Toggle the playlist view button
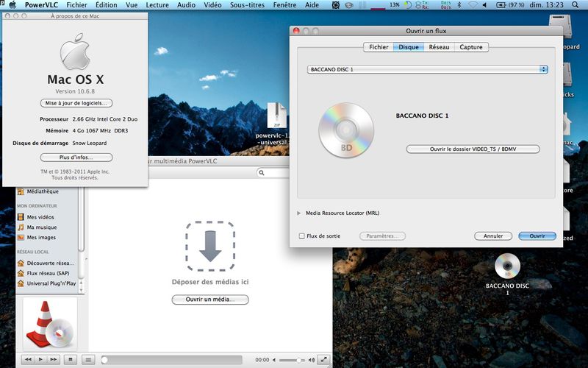The width and height of the screenshot is (588, 368). 87,360
